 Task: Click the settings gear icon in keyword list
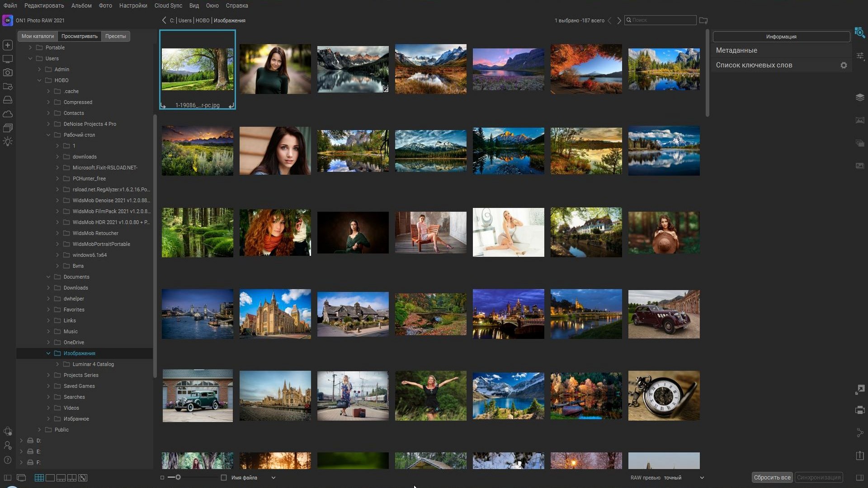point(845,66)
